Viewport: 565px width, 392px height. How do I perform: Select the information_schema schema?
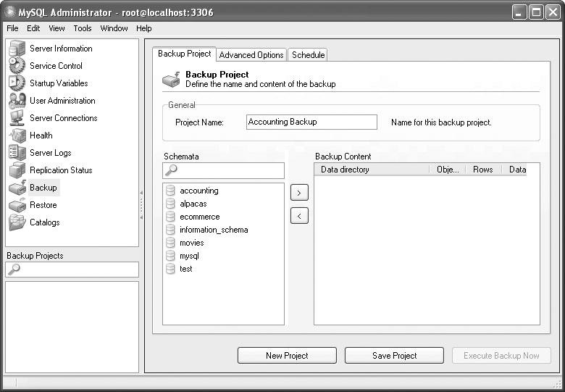(x=214, y=230)
